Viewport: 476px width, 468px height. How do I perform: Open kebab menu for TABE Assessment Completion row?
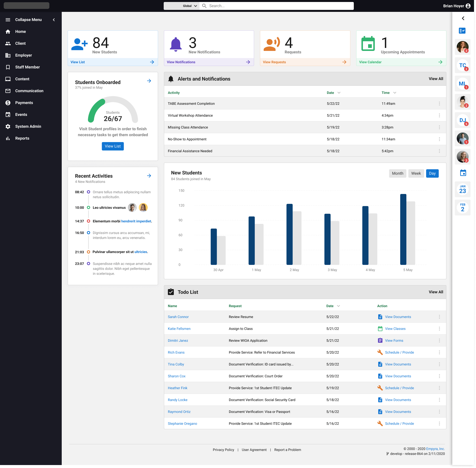[439, 104]
